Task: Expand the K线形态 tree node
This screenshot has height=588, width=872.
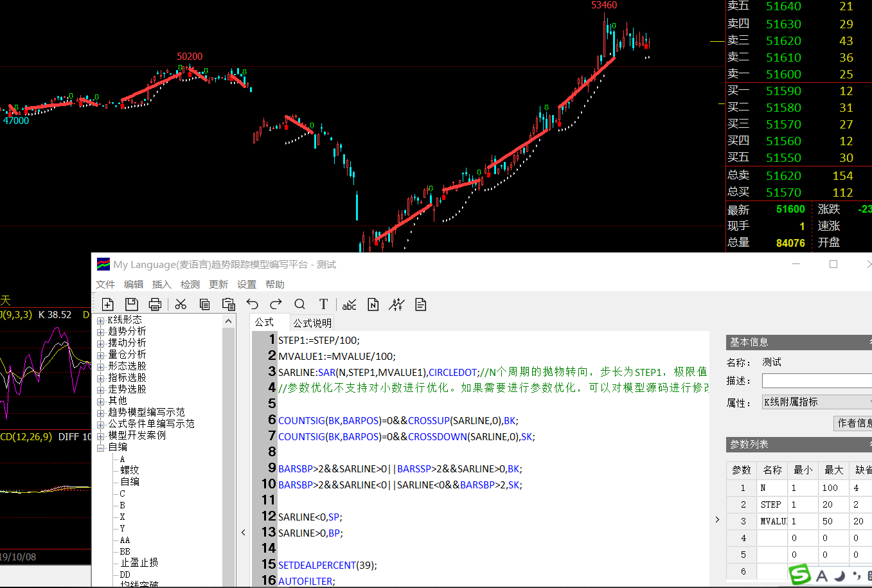Action: point(101,321)
